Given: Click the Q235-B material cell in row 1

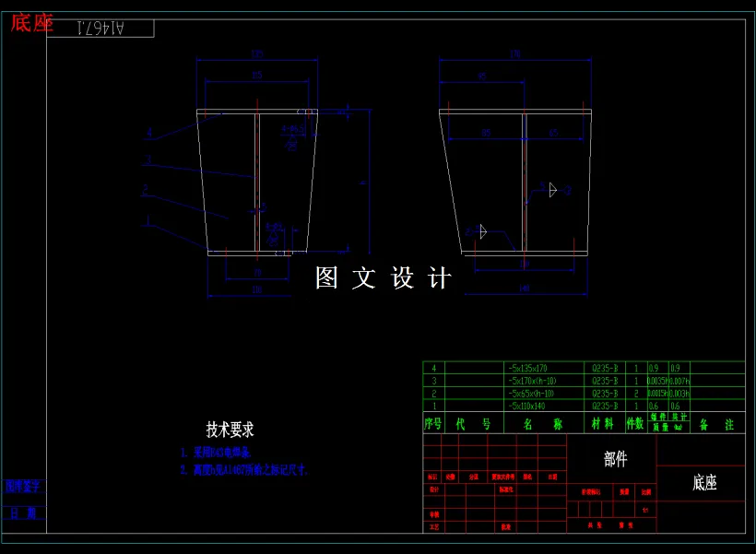Looking at the screenshot, I should coord(605,406).
